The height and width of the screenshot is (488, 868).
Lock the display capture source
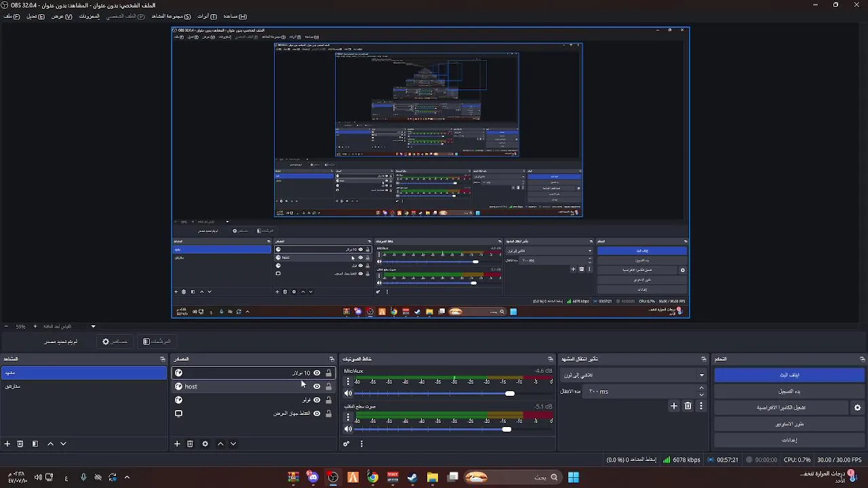[x=329, y=413]
